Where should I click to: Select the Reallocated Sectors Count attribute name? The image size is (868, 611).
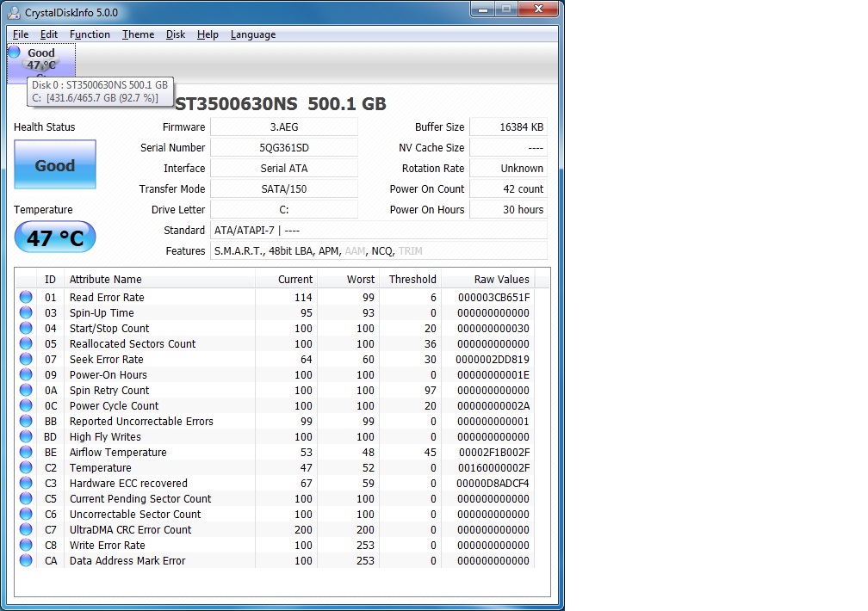click(133, 343)
